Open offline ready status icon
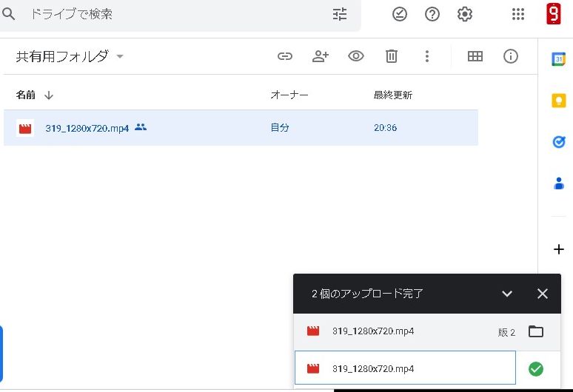 (x=400, y=14)
